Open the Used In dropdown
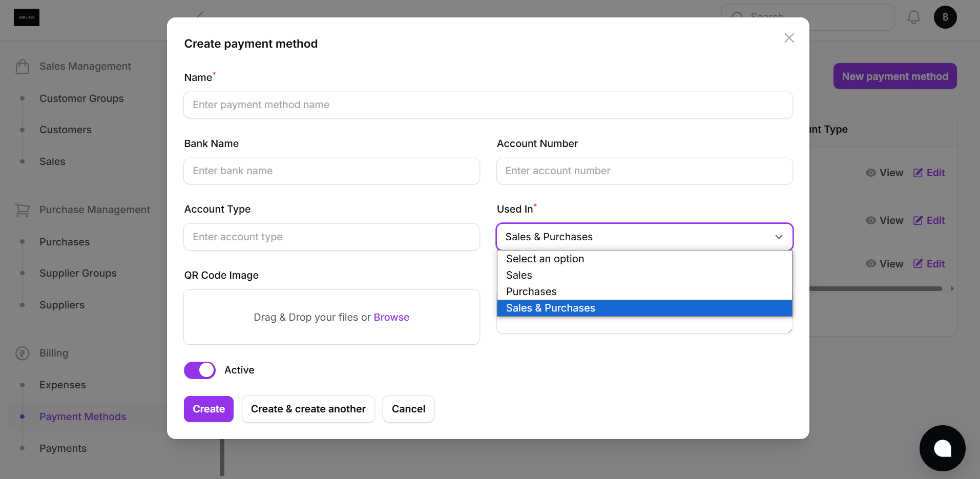This screenshot has width=980, height=479. pyautogui.click(x=778, y=237)
